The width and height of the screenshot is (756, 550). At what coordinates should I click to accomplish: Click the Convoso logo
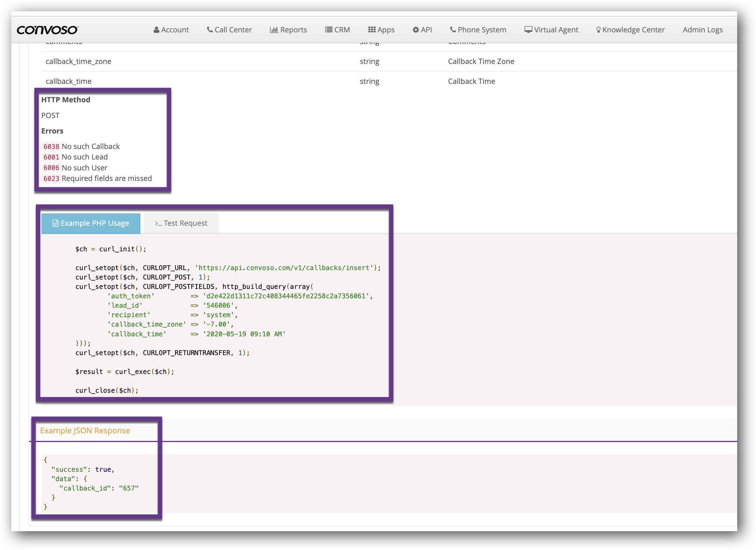(47, 30)
